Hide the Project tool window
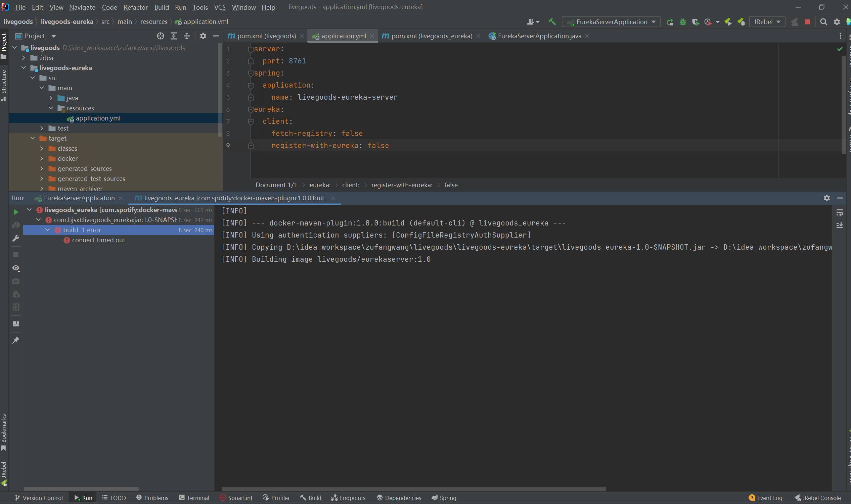 216,36
